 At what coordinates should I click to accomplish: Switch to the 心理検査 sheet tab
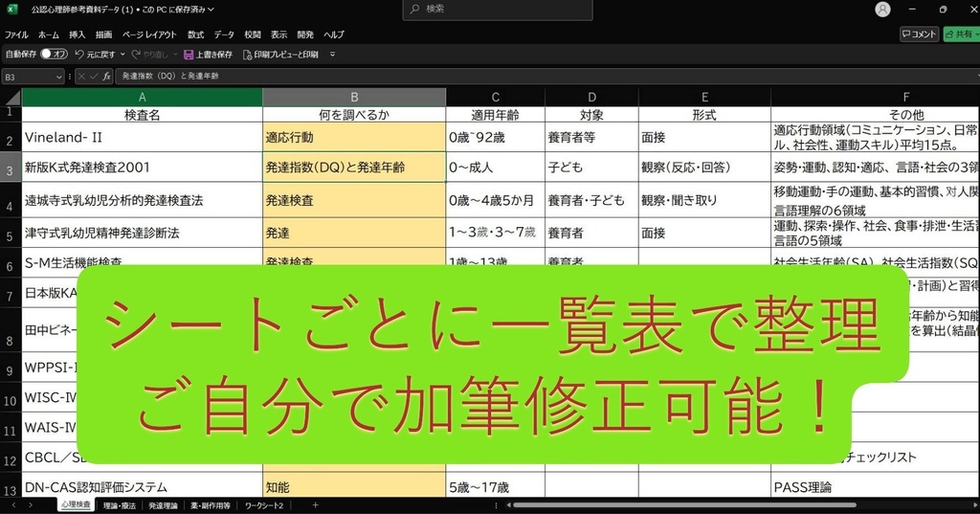click(76, 504)
